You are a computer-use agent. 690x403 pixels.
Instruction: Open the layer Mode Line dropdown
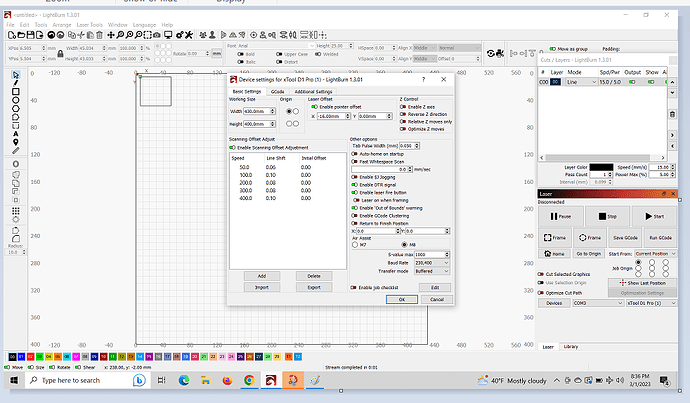581,82
